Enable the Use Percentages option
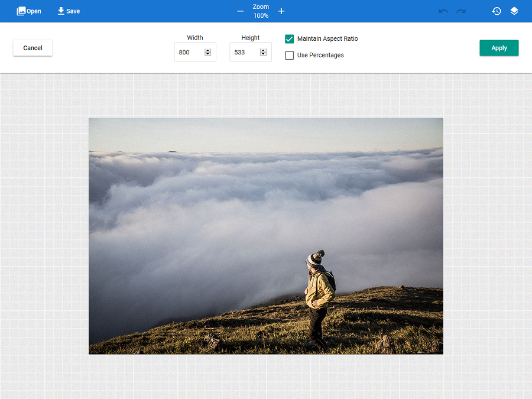The width and height of the screenshot is (532, 399). (289, 55)
